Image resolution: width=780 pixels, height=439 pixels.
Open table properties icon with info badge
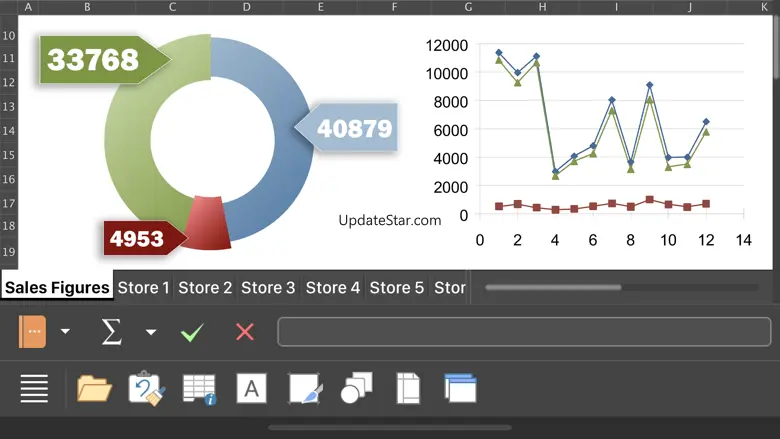pyautogui.click(x=199, y=389)
